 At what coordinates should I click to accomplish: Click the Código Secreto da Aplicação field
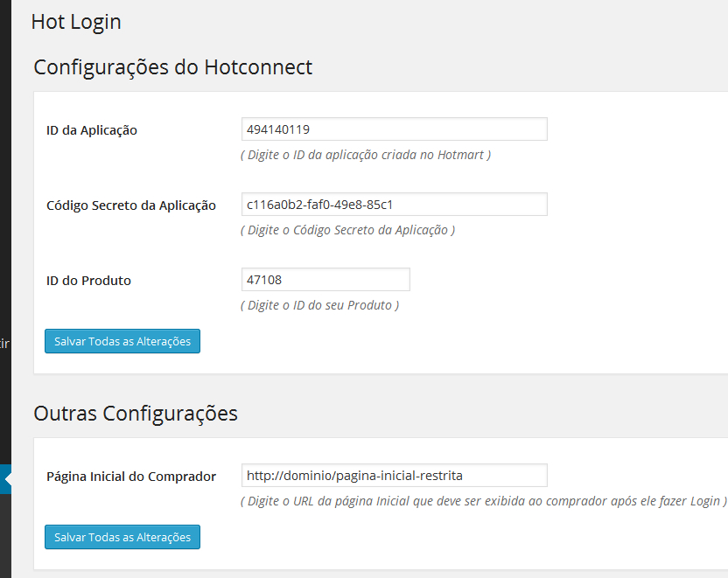pyautogui.click(x=394, y=204)
